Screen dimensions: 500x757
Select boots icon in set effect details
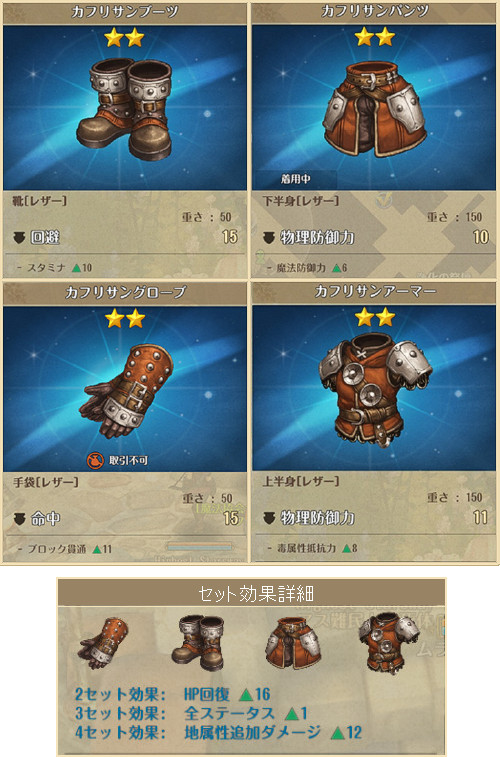(198, 643)
